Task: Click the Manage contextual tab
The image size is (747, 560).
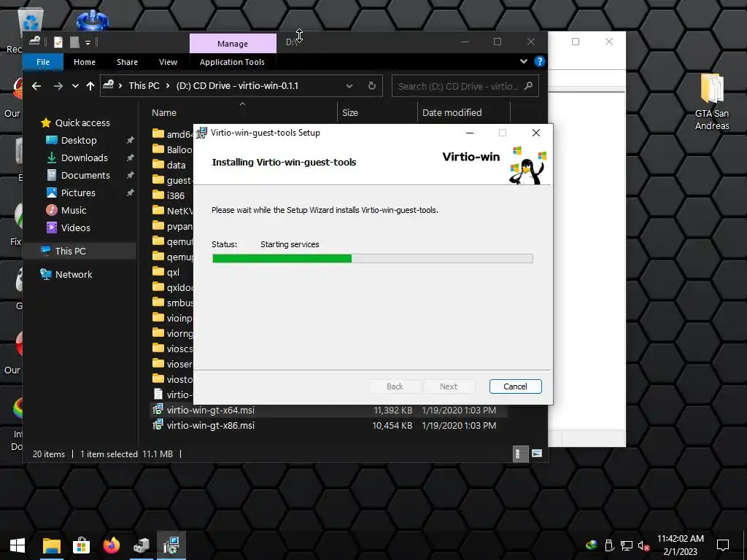Action: (x=233, y=43)
